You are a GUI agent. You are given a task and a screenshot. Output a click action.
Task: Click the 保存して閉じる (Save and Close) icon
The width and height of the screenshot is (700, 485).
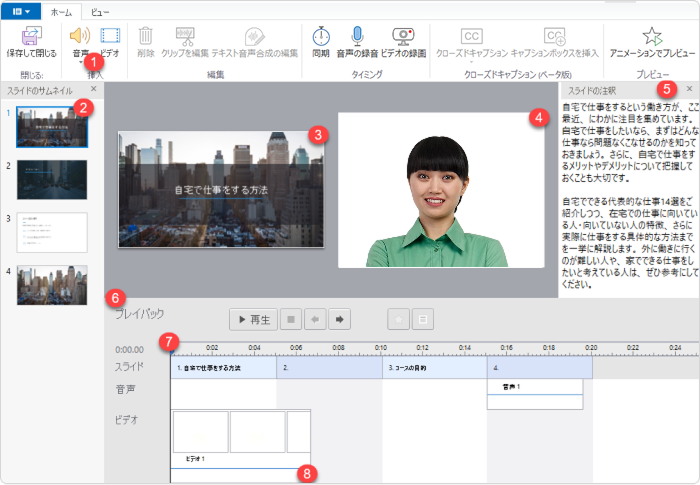click(x=31, y=36)
